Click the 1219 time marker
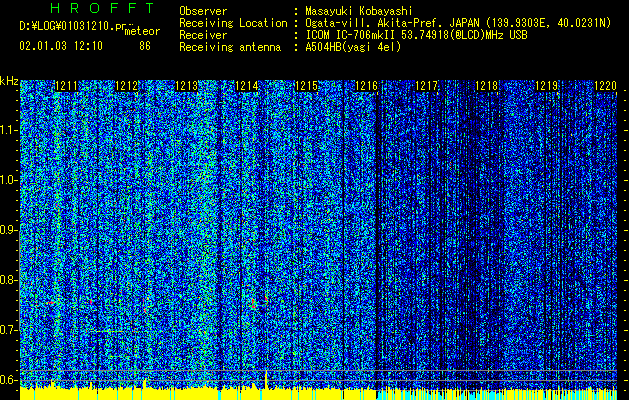629x400 pixels. point(547,86)
